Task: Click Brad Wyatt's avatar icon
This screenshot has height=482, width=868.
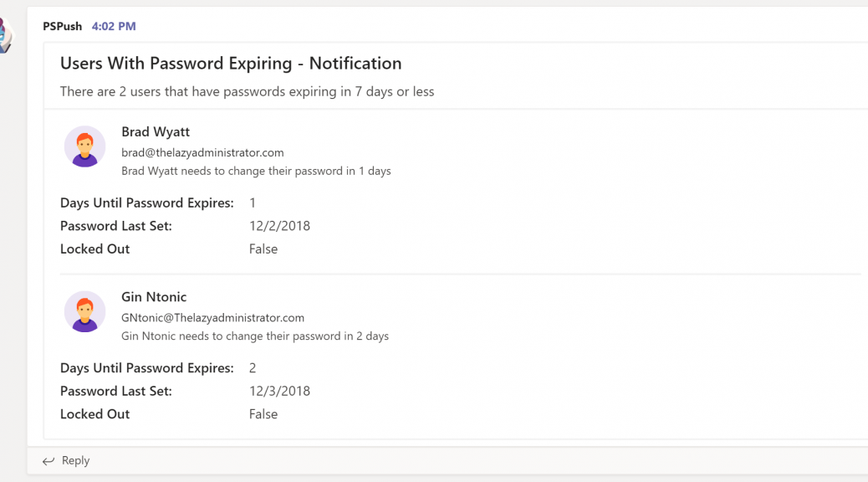Action: tap(84, 146)
